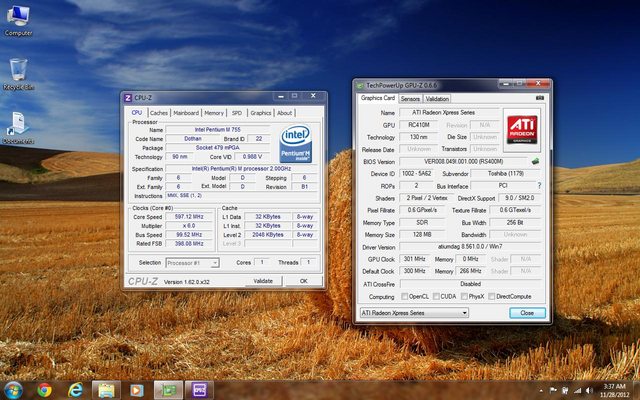Image resolution: width=640 pixels, height=400 pixels.
Task: Toggle the CUDA checkbox in GPU-Z
Action: point(436,296)
